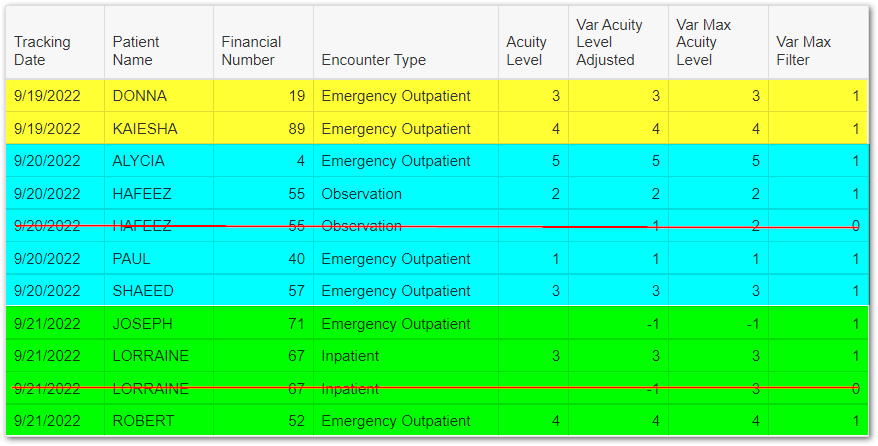Select SHAEED patient name cell
878x446 pixels.
(x=158, y=290)
